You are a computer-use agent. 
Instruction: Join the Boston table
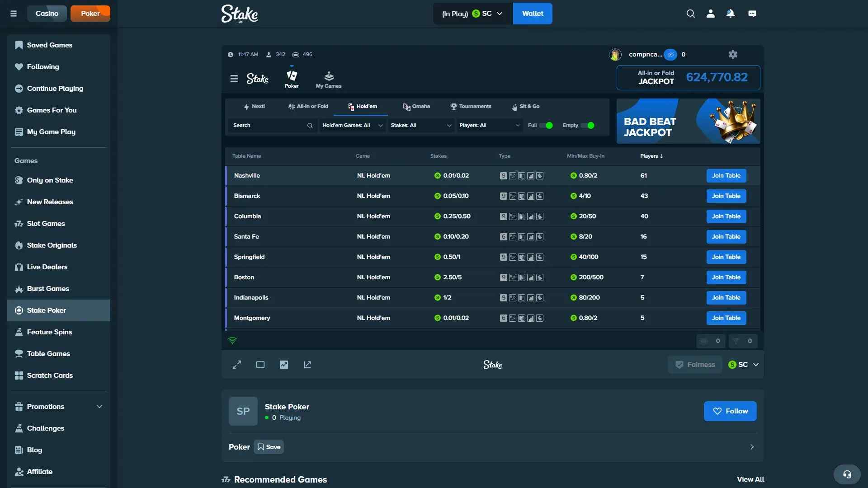[x=726, y=277]
